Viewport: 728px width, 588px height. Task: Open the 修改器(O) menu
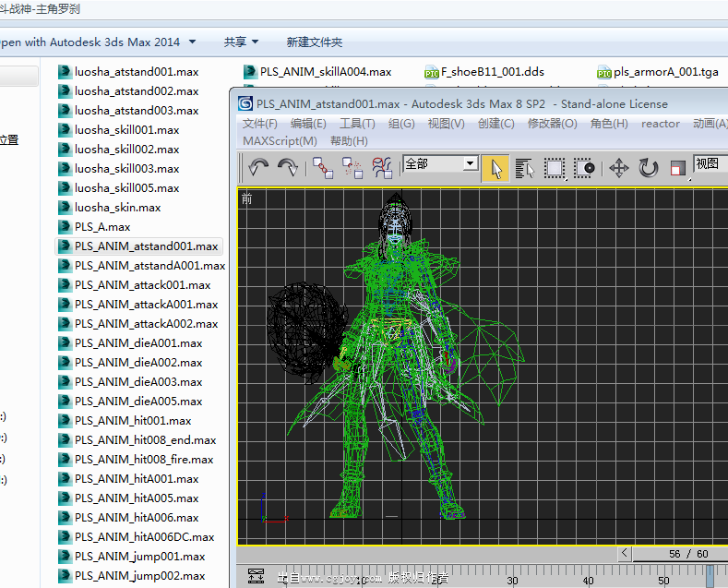tap(552, 123)
